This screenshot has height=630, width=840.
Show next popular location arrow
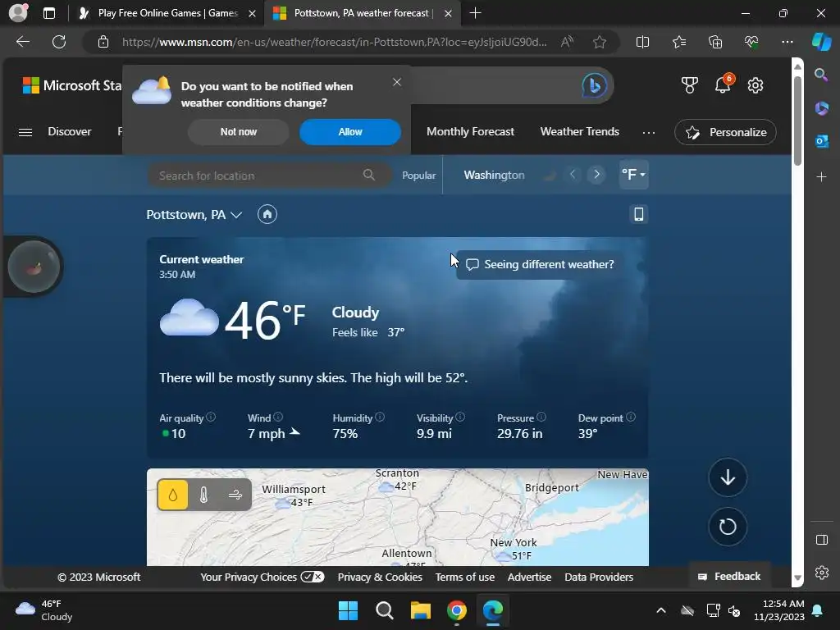(596, 175)
